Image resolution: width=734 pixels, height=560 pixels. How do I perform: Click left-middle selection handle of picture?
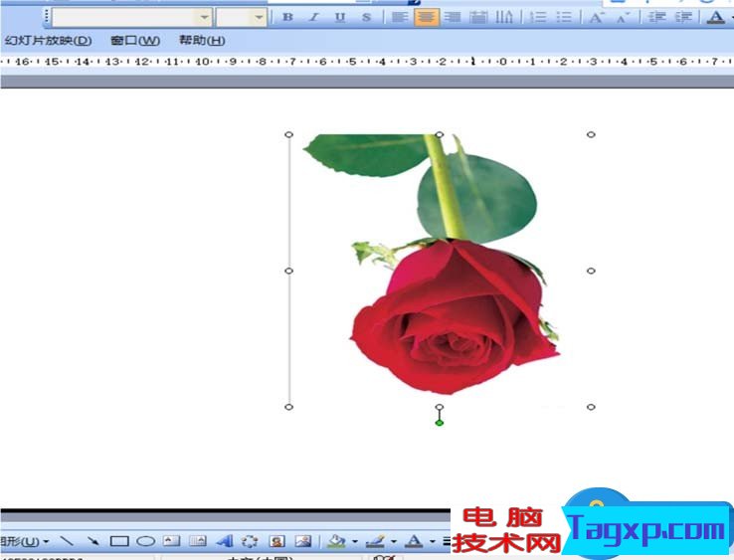click(288, 271)
